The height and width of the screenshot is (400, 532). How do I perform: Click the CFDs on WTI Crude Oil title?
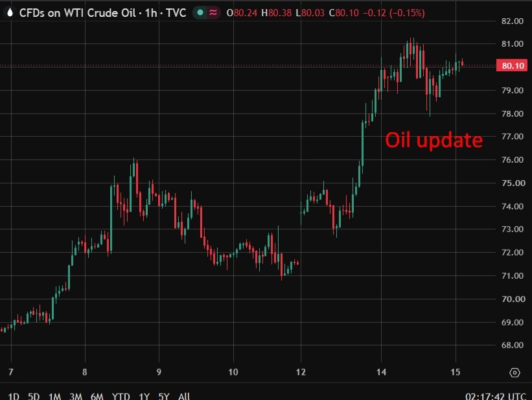(77, 13)
